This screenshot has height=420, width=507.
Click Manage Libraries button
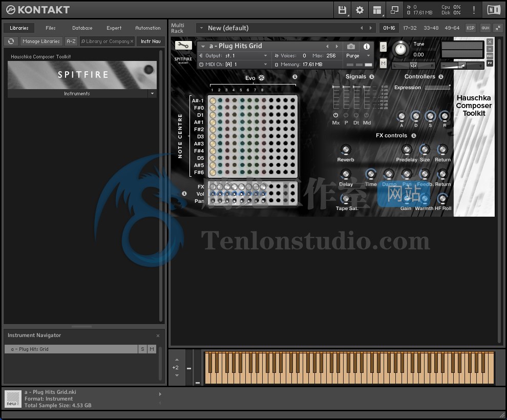click(x=41, y=41)
